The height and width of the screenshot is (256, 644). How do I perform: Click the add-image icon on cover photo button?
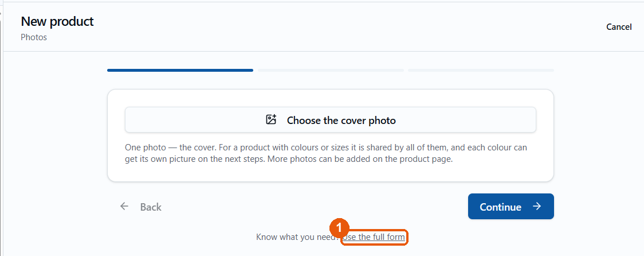tap(270, 120)
